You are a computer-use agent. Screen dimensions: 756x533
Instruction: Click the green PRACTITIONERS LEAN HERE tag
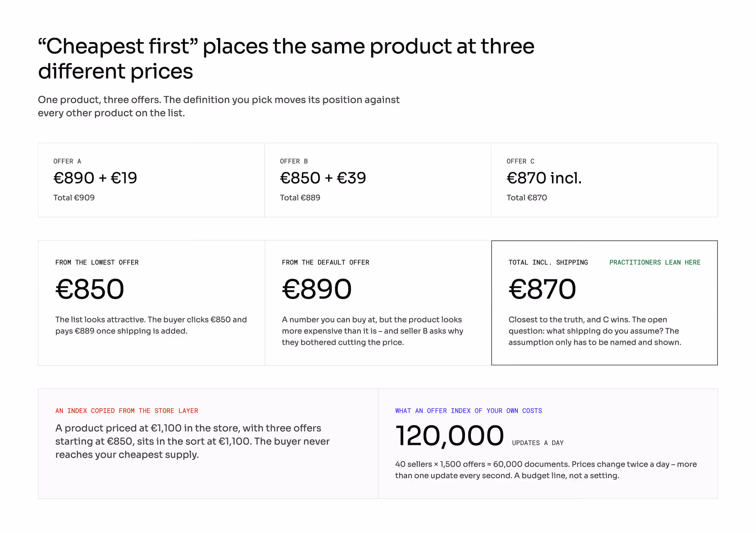click(x=655, y=262)
